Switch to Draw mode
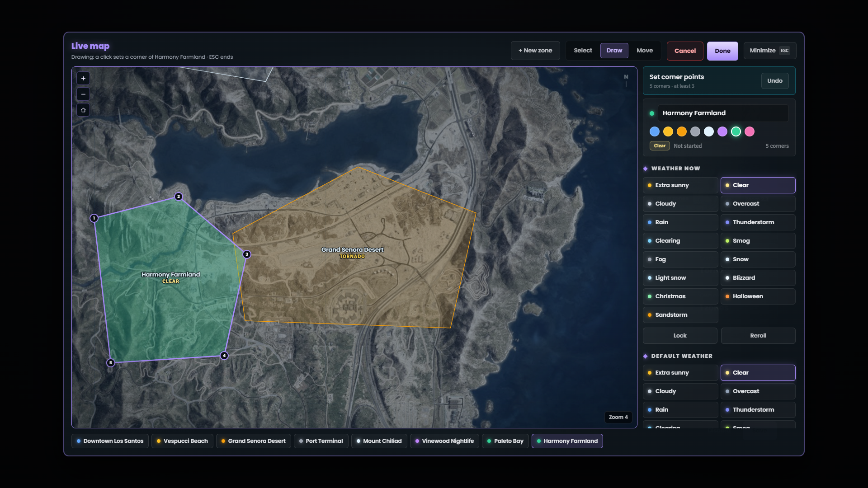Screen dimensions: 868x488 coord(614,51)
